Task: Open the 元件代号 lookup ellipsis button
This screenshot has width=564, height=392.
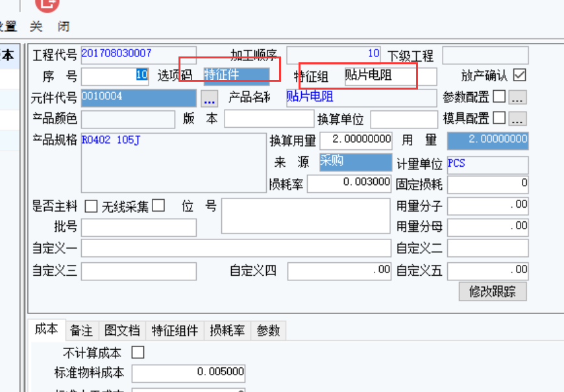Action: (209, 99)
